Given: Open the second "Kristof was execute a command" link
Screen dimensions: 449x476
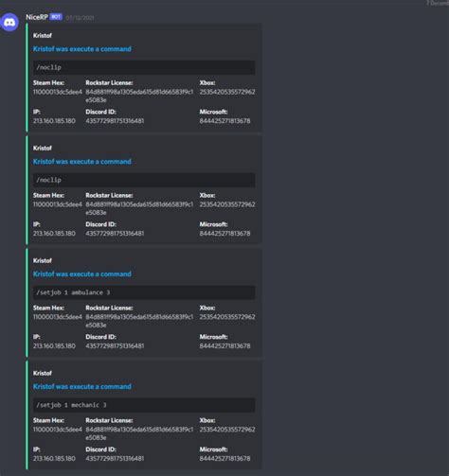Looking at the screenshot, I should click(x=82, y=162).
